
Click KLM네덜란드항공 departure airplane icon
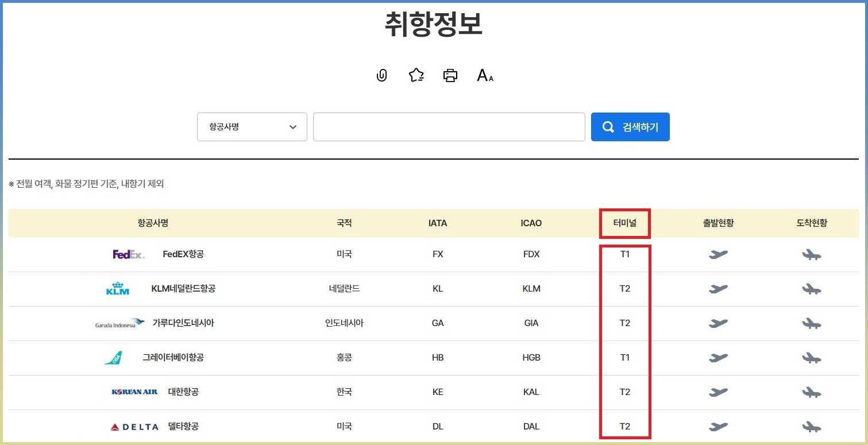(717, 289)
